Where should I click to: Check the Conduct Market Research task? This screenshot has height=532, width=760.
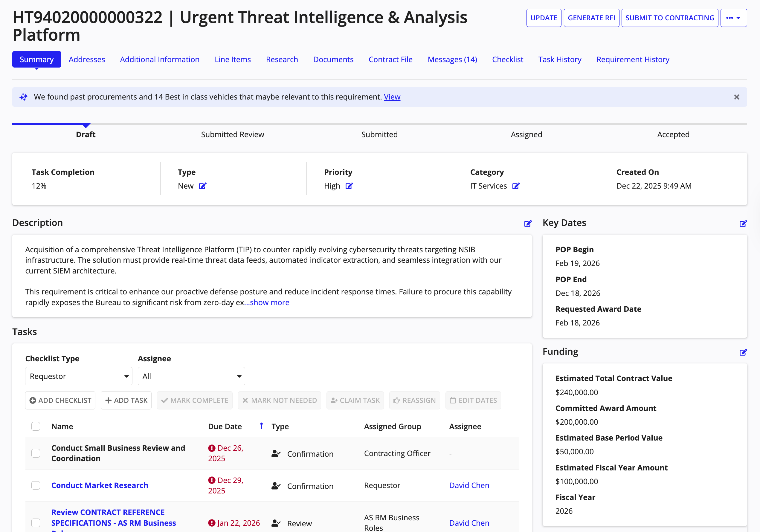coord(36,485)
